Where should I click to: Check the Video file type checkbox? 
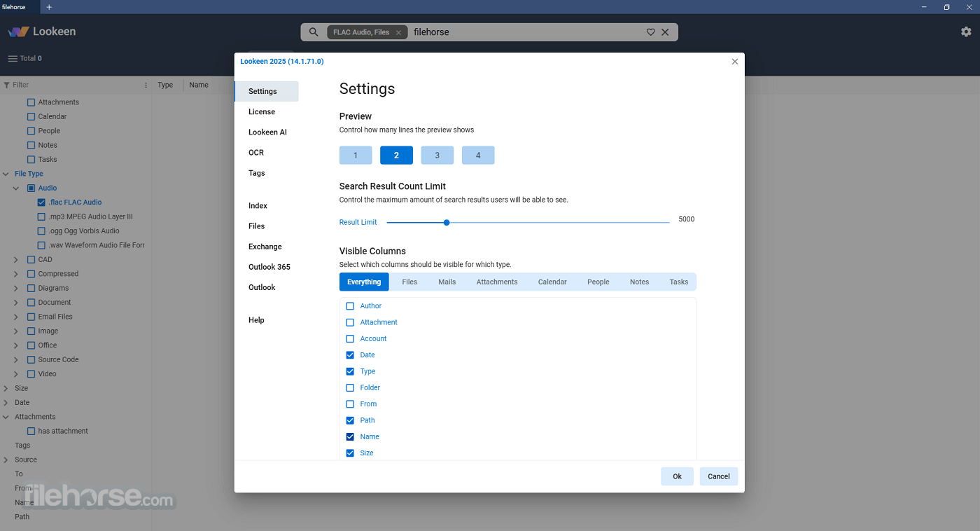[31, 374]
